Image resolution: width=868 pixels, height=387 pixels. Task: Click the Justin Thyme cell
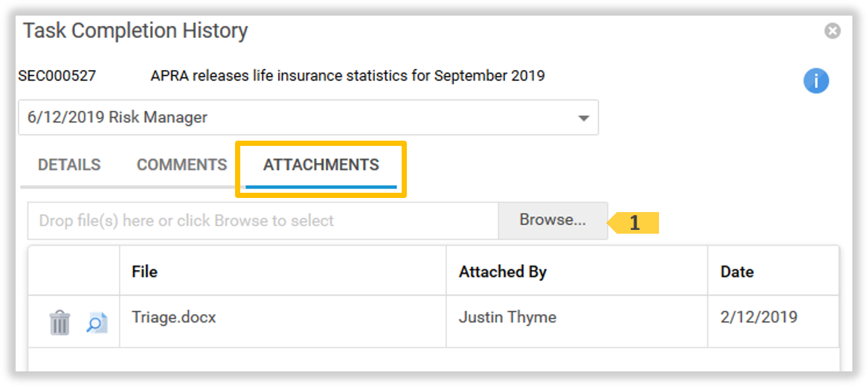coord(507,317)
